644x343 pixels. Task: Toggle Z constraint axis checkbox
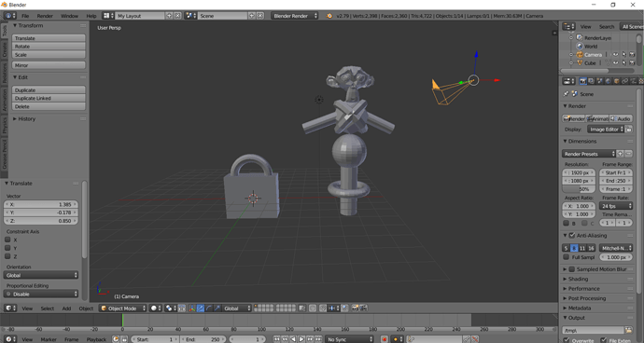click(x=7, y=256)
